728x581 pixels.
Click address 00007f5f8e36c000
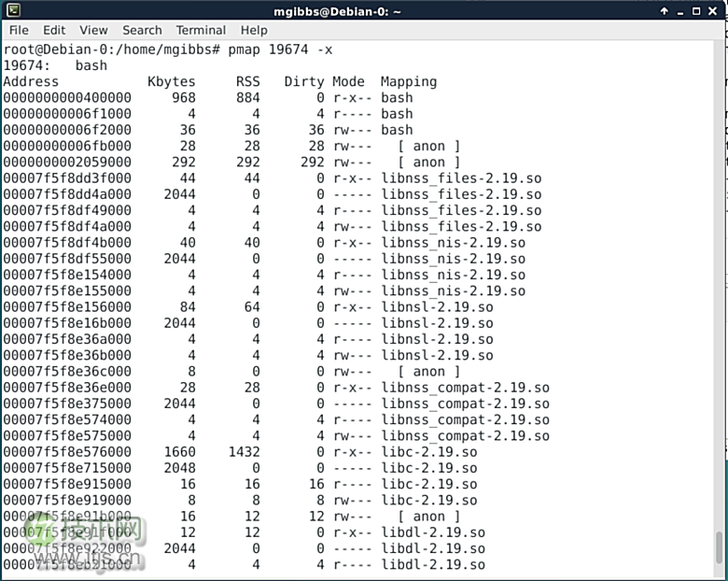click(67, 372)
